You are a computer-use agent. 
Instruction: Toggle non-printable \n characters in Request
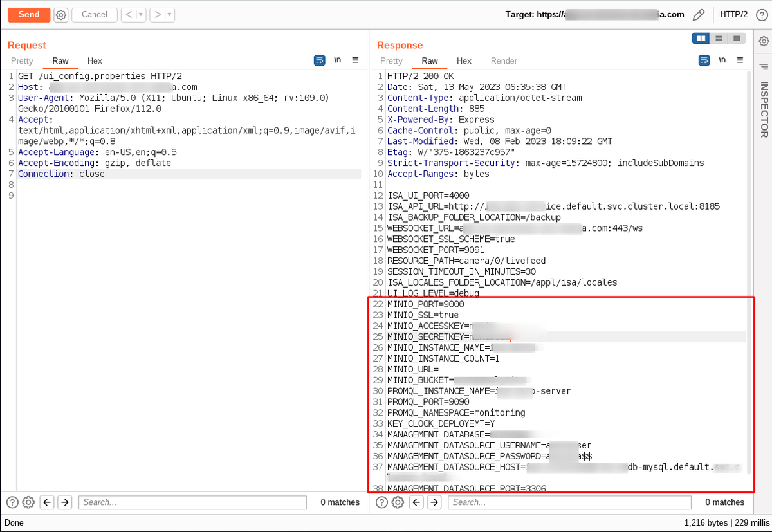point(338,60)
